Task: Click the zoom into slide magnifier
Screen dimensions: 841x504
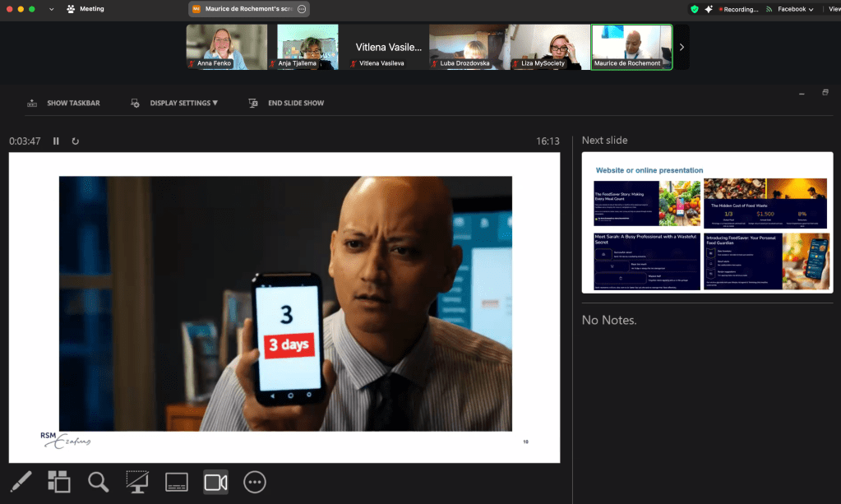Action: point(99,482)
